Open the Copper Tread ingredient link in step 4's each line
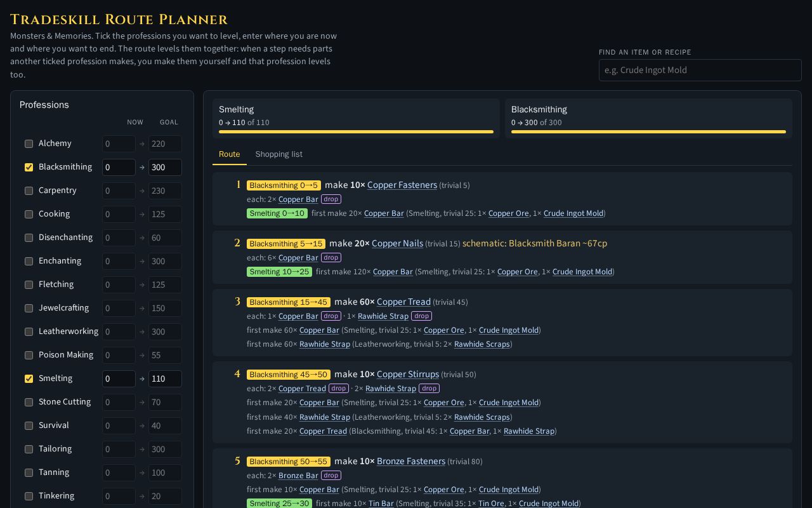This screenshot has width=812, height=508. pyautogui.click(x=302, y=389)
